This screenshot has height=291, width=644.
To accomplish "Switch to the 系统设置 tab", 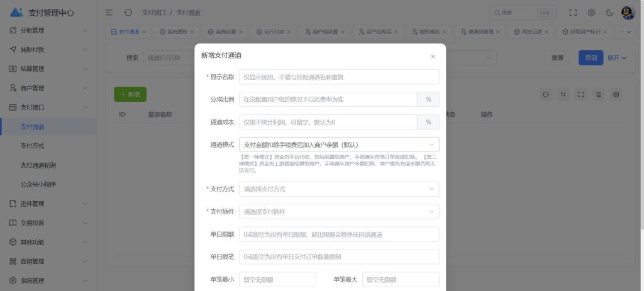I will pos(226,31).
